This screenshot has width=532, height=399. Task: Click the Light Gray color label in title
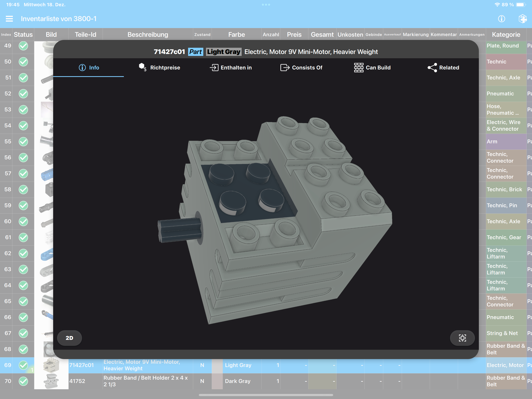[224, 52]
